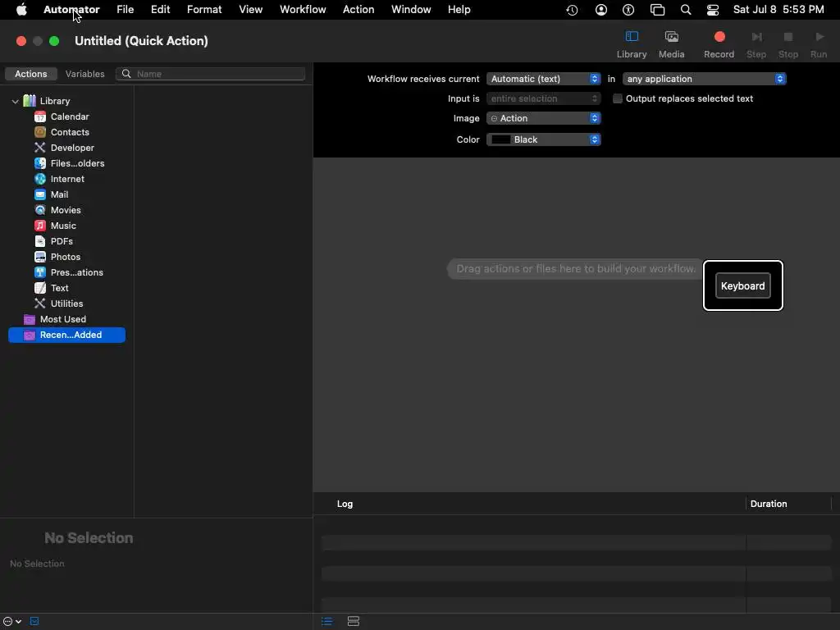840x630 pixels.
Task: Select the Movies library category
Action: (57, 209)
